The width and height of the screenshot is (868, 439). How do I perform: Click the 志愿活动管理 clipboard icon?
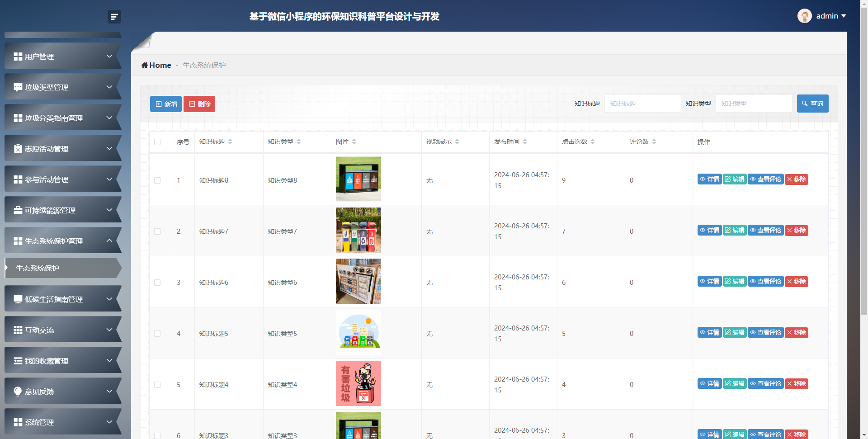click(18, 149)
